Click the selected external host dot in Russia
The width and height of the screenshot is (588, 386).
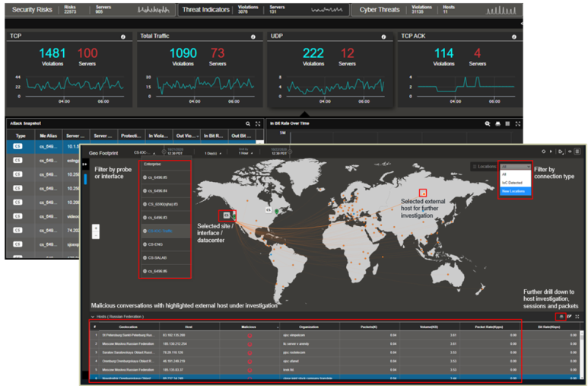(424, 193)
